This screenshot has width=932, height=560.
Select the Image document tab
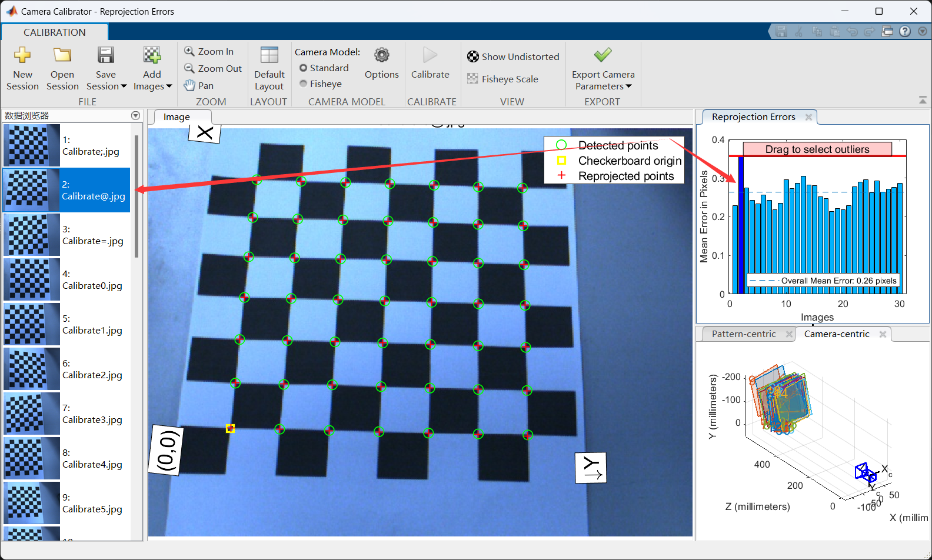(x=177, y=117)
